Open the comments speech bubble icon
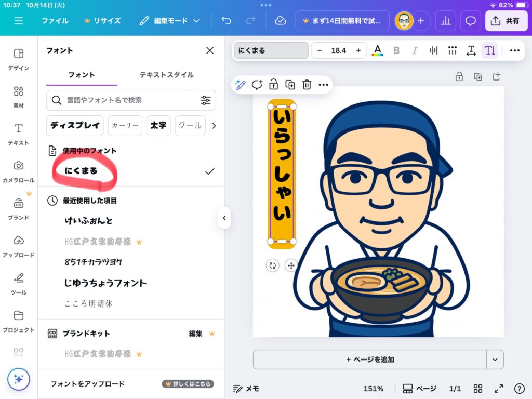 (471, 21)
